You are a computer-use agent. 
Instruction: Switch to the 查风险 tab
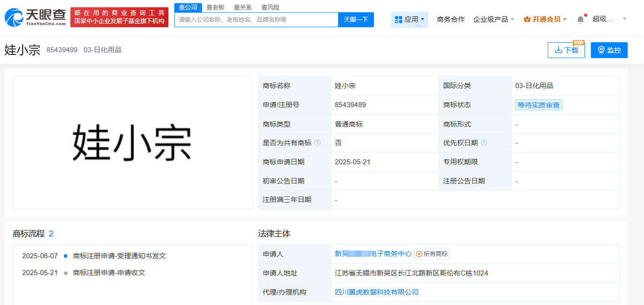[270, 7]
